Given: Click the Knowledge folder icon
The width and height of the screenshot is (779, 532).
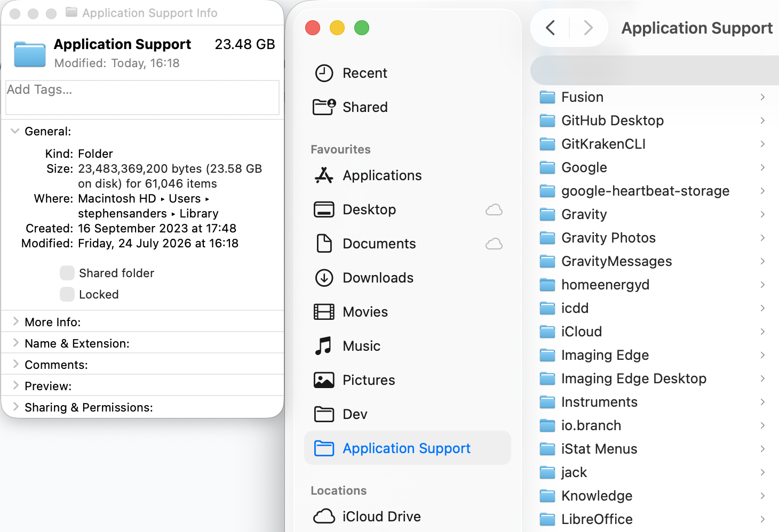Looking at the screenshot, I should (547, 496).
